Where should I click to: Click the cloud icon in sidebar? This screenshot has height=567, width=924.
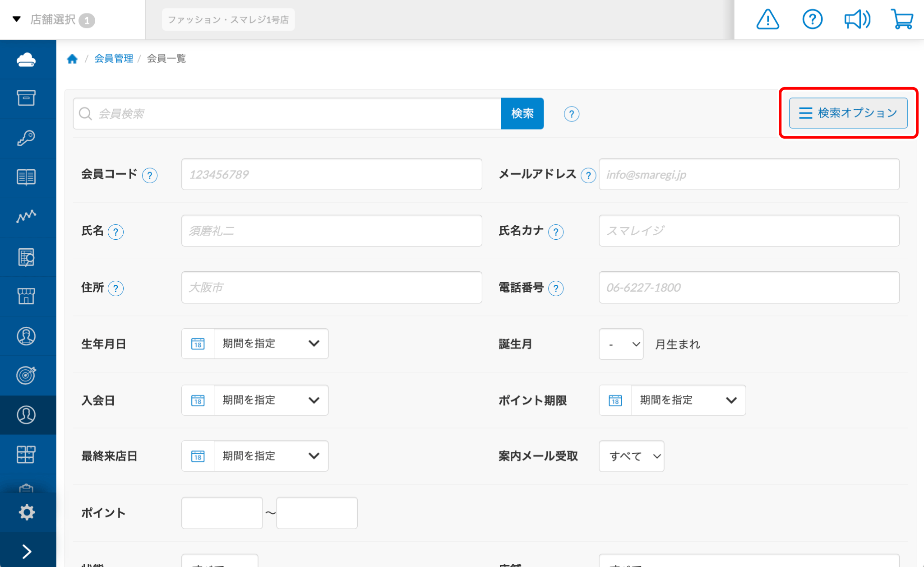(26, 60)
